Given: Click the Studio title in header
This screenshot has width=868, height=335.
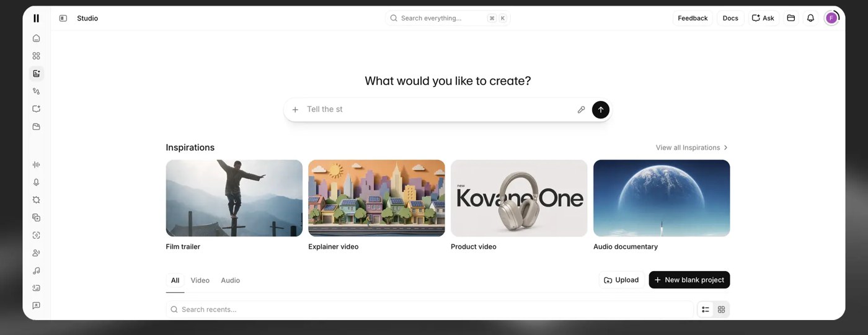Looking at the screenshot, I should [x=87, y=19].
